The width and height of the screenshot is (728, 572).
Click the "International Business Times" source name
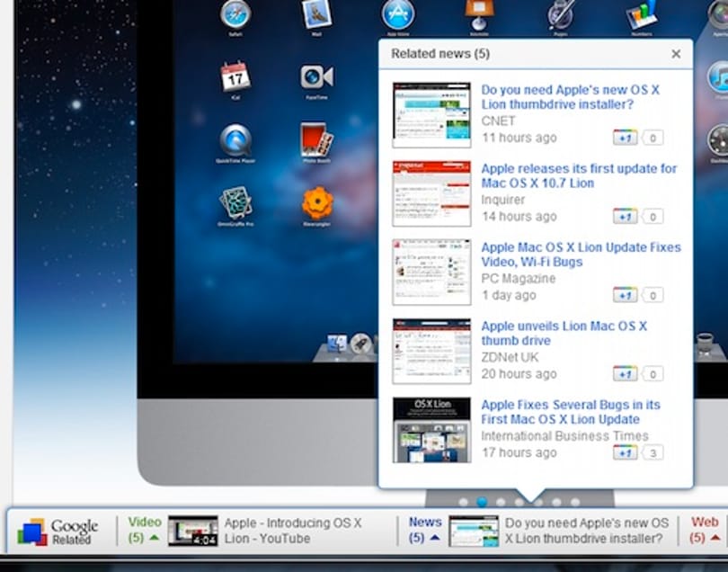tap(564, 436)
